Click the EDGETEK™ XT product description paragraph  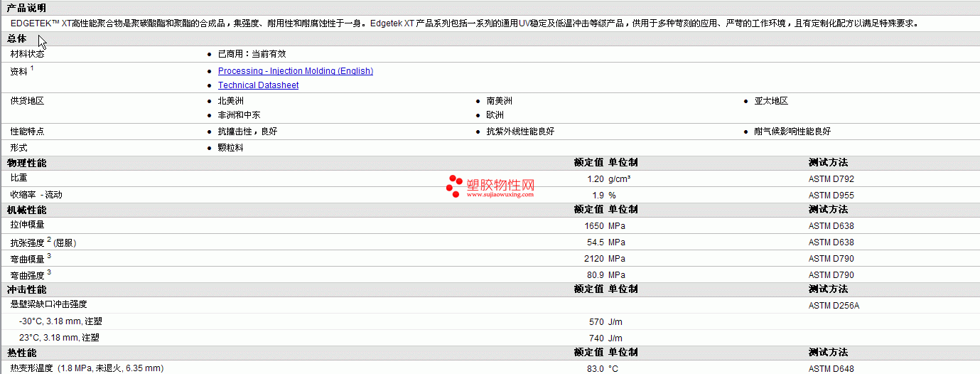click(465, 23)
